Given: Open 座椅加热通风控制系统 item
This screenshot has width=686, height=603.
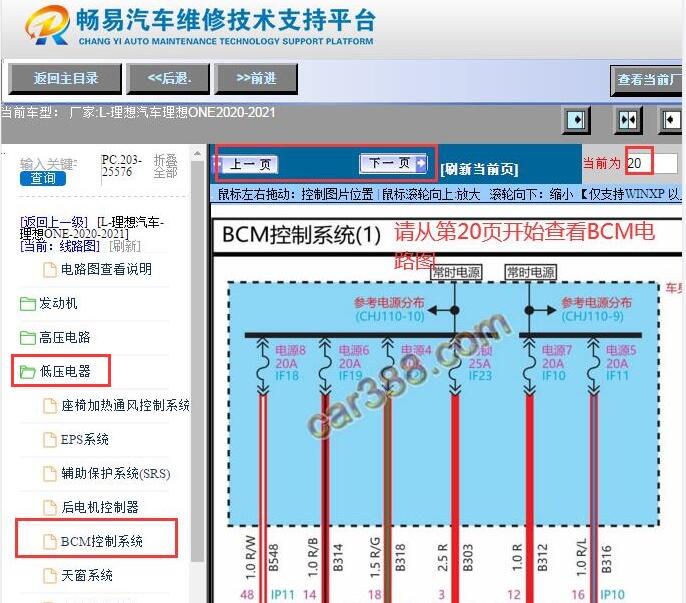Looking at the screenshot, I should pos(125,406).
